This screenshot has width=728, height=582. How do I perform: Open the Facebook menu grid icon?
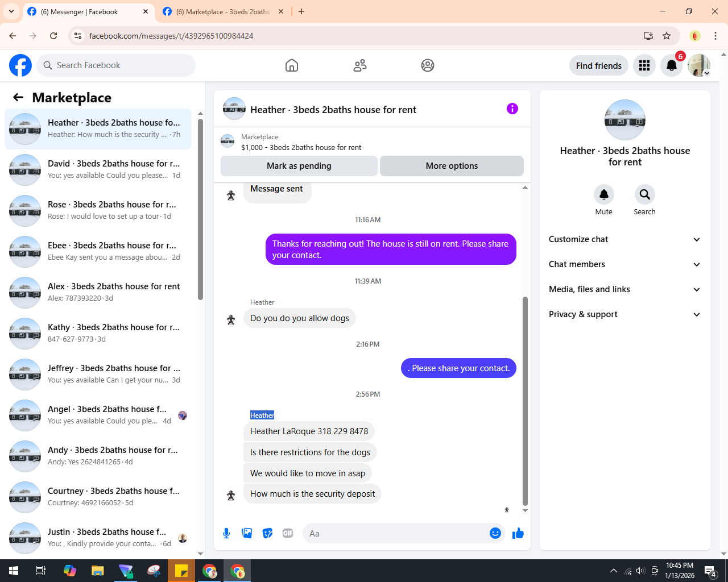644,65
